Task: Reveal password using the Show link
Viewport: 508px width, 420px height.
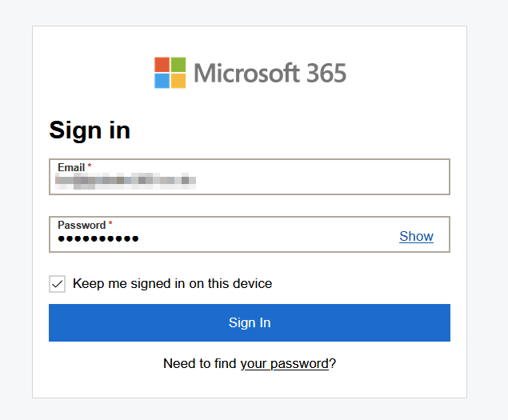Action: coord(416,236)
